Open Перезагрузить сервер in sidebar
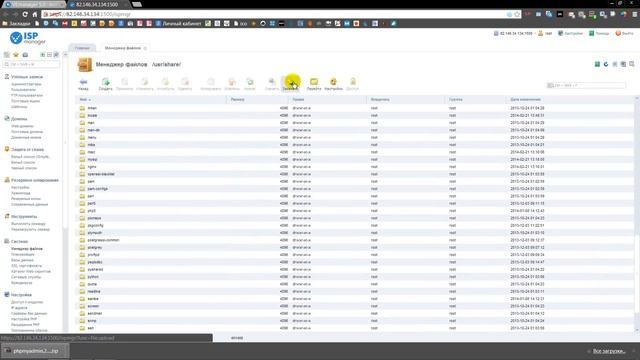 (30, 229)
